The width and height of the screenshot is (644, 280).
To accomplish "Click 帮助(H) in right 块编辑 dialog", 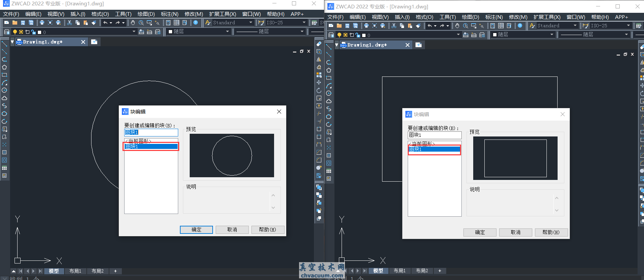I will point(551,232).
